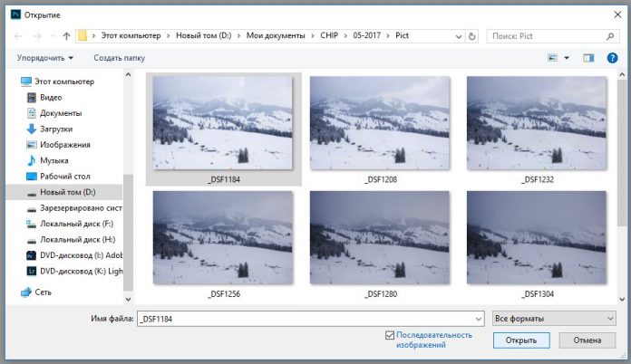
Task: Select Загрузки in the navigation tree
Action: [54, 129]
